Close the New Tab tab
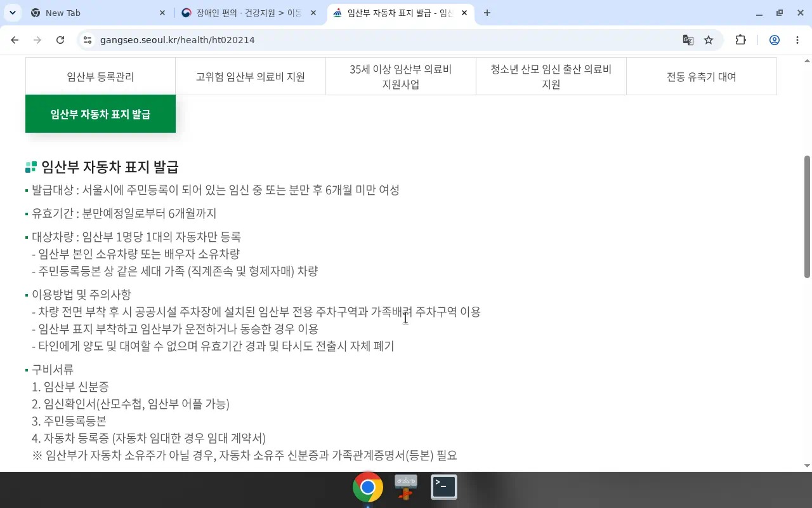The image size is (812, 508). (x=162, y=13)
